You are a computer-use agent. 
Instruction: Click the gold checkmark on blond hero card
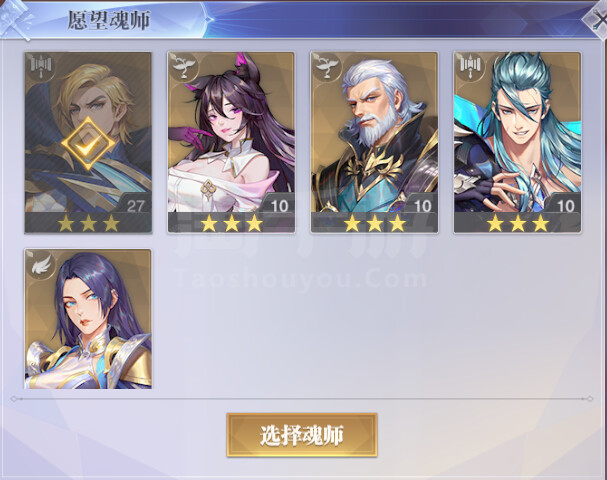click(x=88, y=144)
